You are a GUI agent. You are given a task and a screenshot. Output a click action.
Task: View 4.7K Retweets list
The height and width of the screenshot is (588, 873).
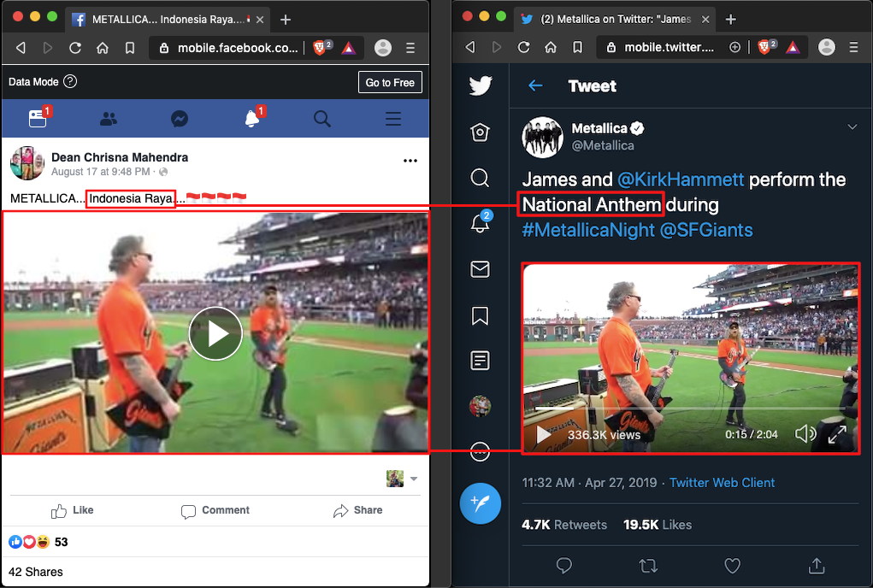[564, 525]
